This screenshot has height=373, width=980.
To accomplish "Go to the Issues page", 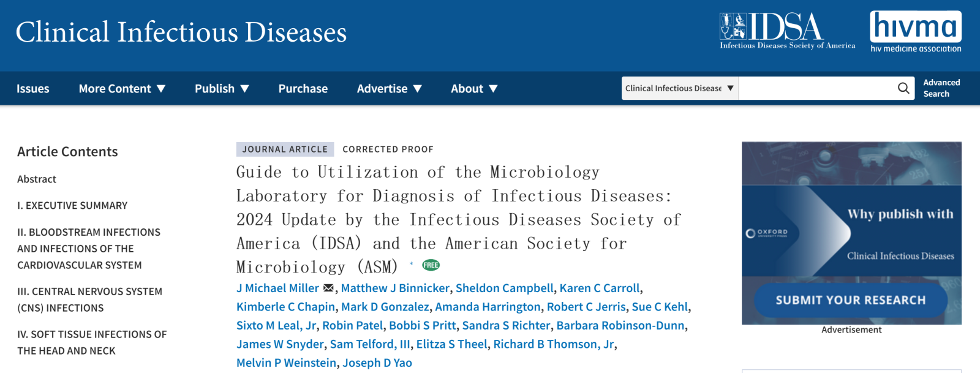I will 33,89.
